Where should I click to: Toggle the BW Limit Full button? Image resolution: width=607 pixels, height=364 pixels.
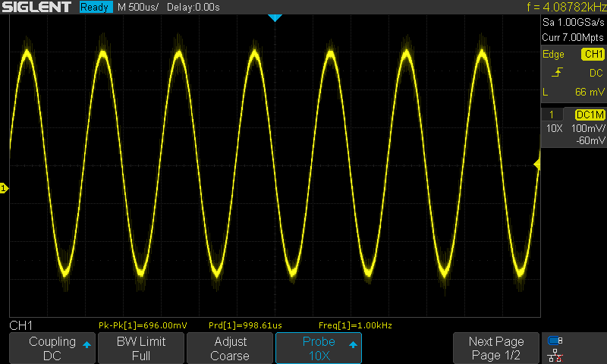141,348
